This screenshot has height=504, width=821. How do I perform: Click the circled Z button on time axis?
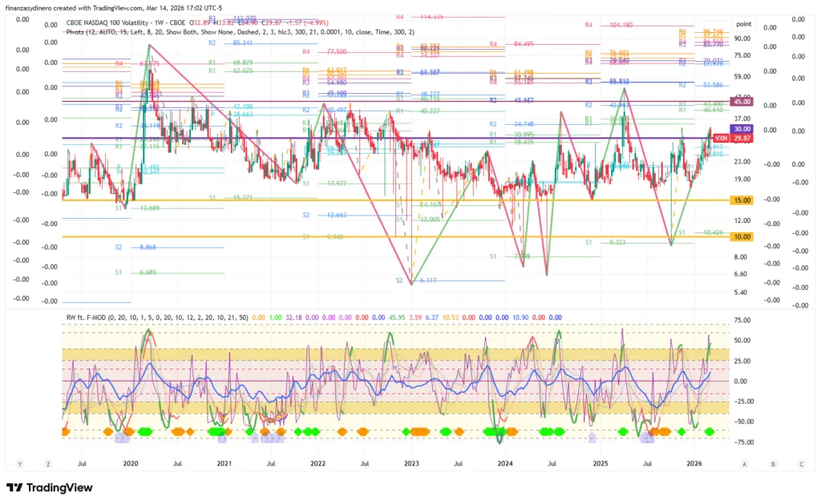point(49,464)
